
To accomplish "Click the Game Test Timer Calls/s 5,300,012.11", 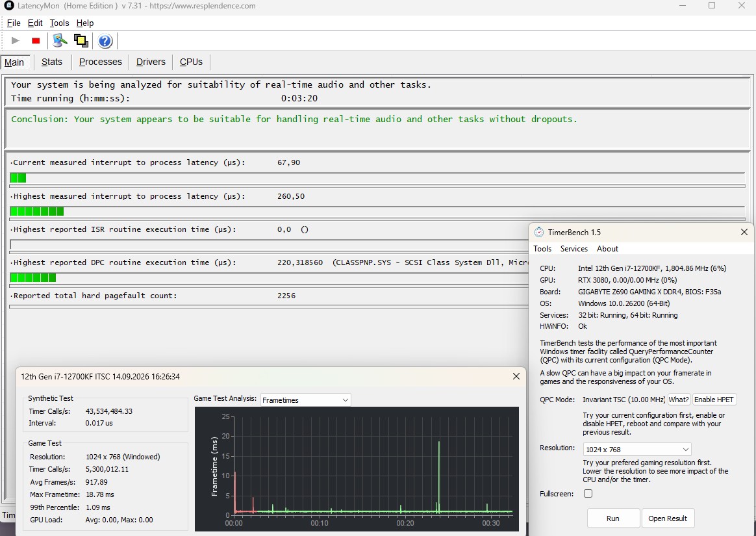I will [107, 470].
